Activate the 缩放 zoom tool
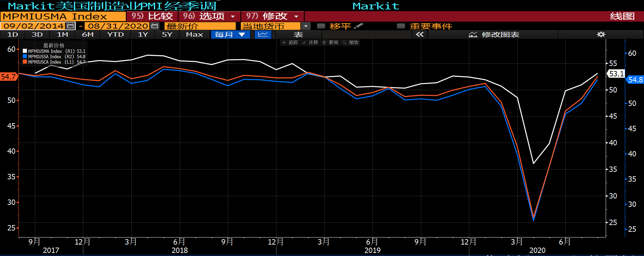Screen dimensions: 644x256 tap(350, 42)
